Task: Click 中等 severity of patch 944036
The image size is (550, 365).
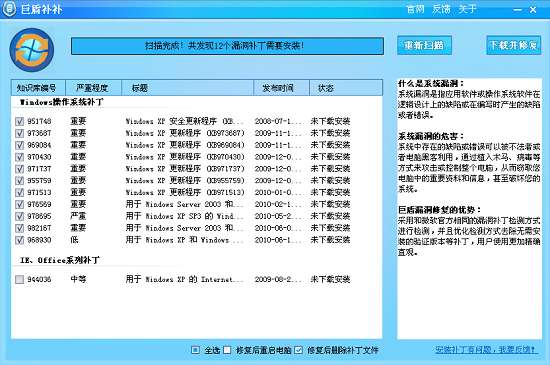Action: [78, 279]
